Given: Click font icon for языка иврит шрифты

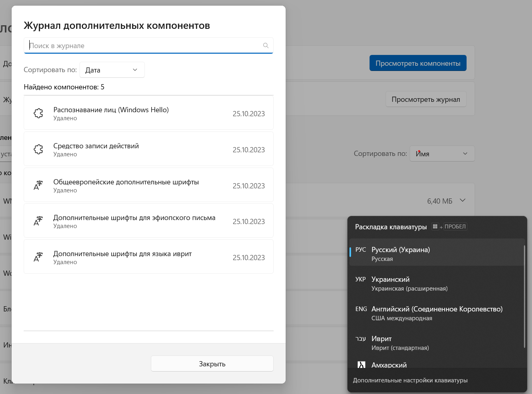Looking at the screenshot, I should tap(38, 257).
